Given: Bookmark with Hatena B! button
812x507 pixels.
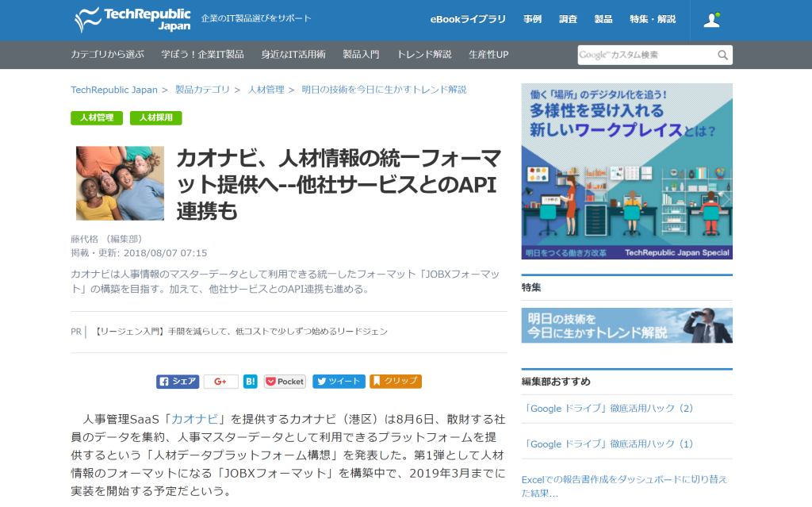Looking at the screenshot, I should [x=250, y=382].
